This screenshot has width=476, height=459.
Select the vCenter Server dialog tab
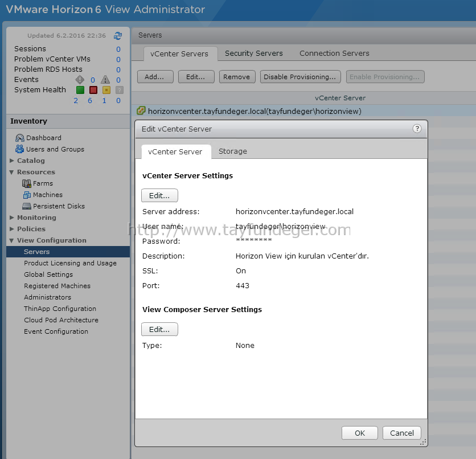176,151
